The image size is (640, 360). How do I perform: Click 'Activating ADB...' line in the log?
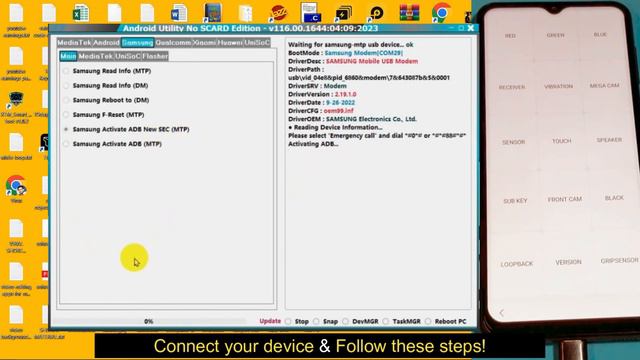click(313, 144)
